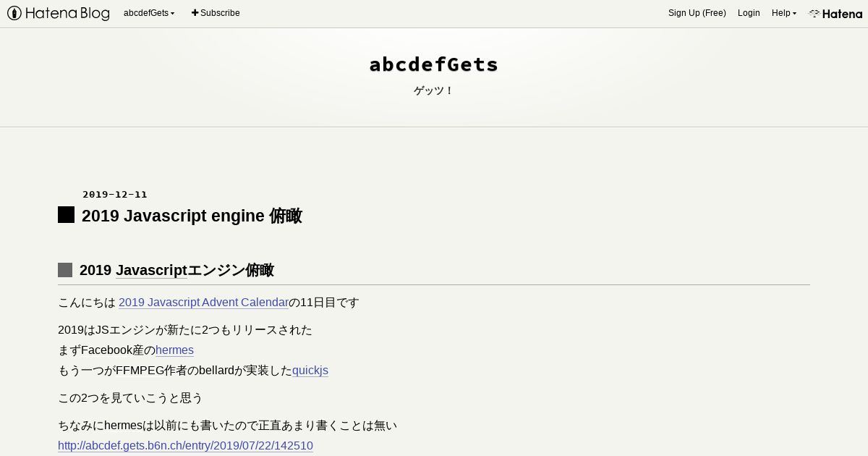Click the ゲッツ！ blog subtitle text
The image size is (868, 456).
pyautogui.click(x=434, y=91)
